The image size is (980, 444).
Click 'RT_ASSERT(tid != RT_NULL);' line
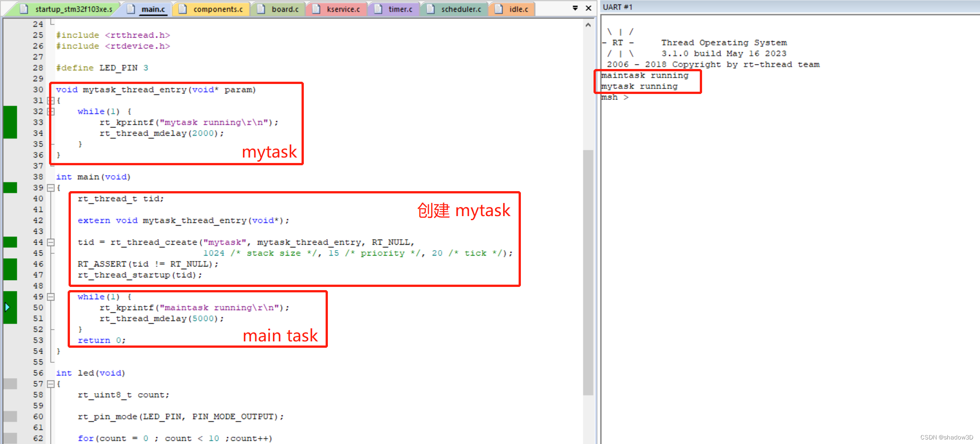point(148,264)
